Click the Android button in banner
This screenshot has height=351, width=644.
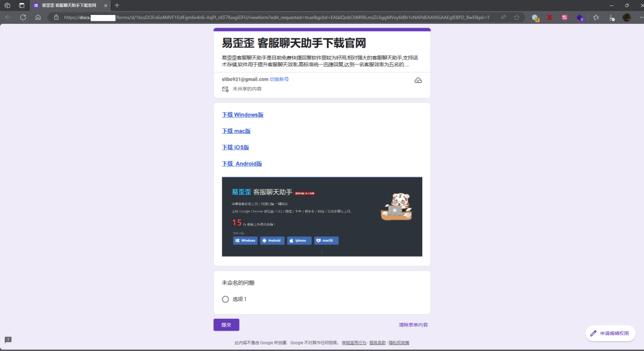[x=272, y=241]
